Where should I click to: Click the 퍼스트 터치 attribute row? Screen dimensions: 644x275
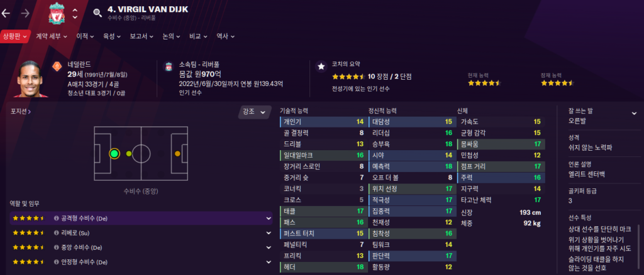click(323, 234)
